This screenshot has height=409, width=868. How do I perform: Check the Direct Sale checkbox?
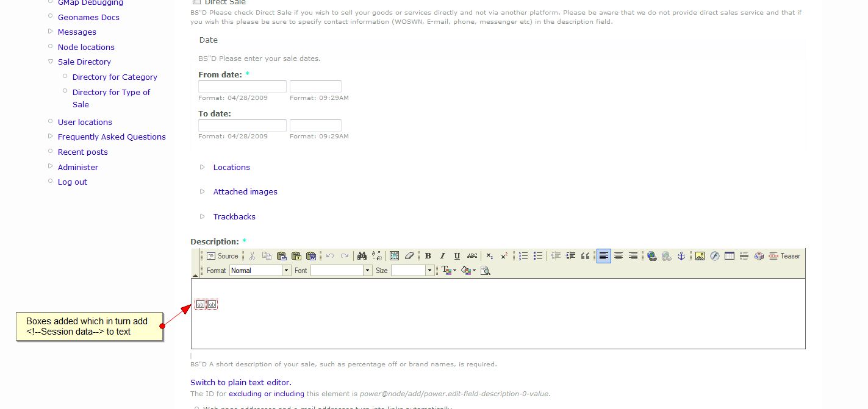(x=196, y=2)
